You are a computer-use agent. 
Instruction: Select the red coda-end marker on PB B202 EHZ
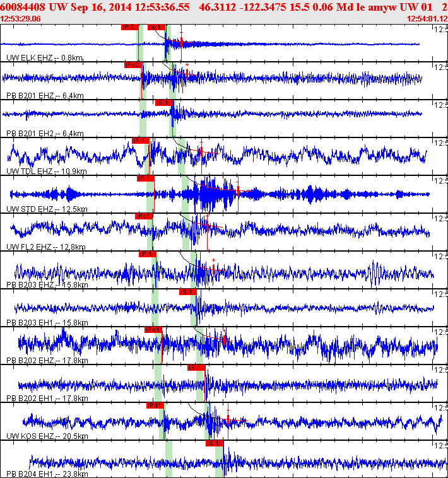click(x=225, y=340)
